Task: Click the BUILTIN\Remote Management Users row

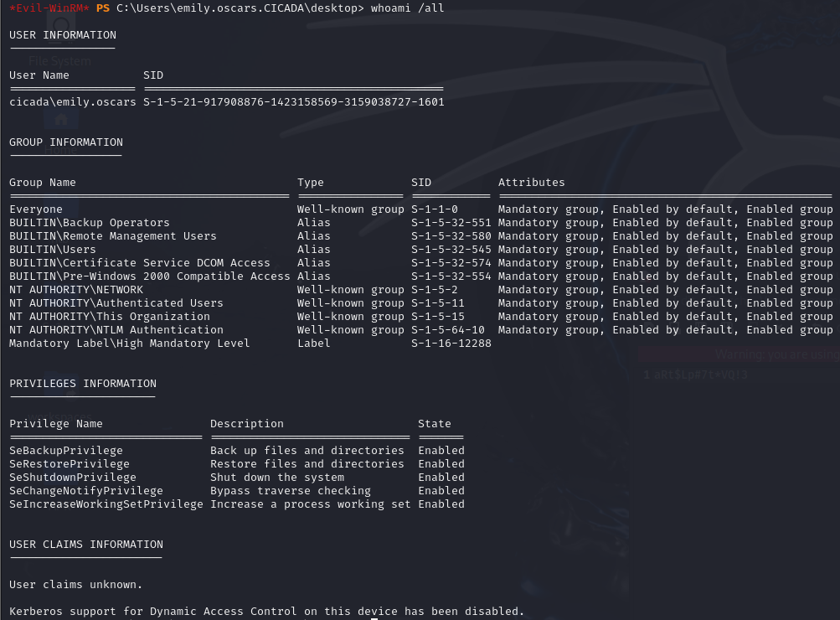Action: click(x=113, y=236)
